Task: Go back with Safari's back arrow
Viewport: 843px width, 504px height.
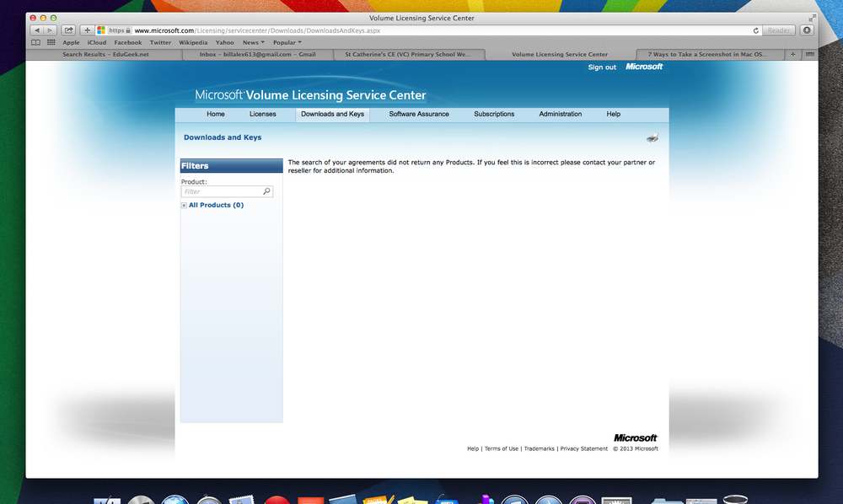Action: 36,30
